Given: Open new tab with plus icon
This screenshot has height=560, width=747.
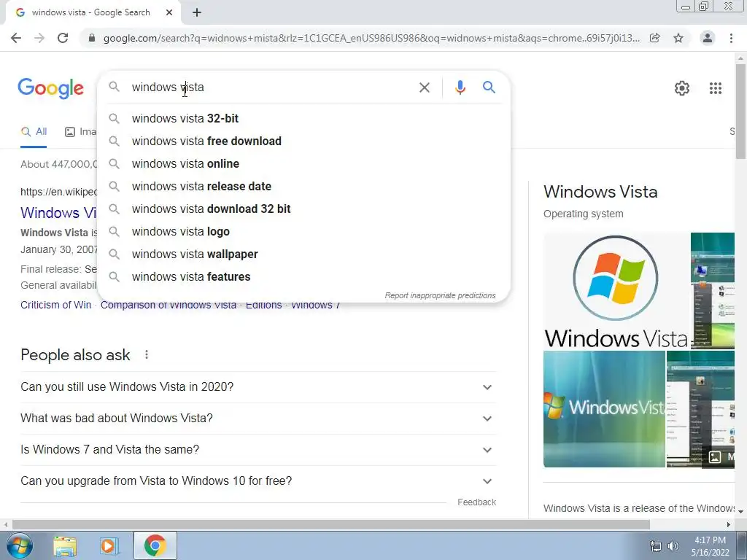Looking at the screenshot, I should tap(197, 13).
